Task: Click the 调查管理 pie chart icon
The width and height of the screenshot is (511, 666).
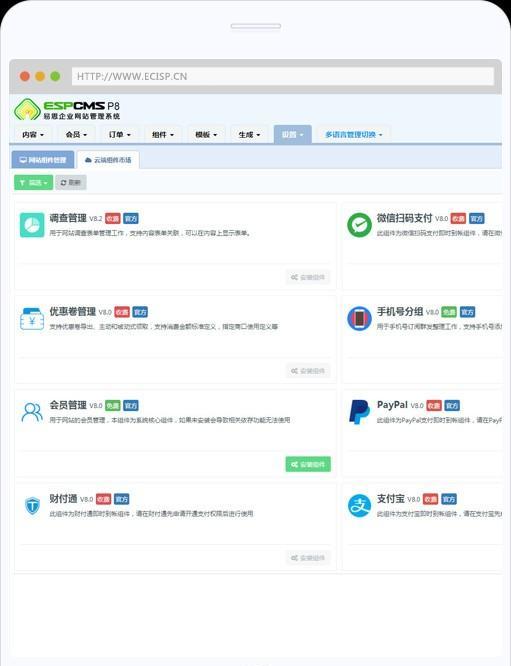Action: coord(32,225)
